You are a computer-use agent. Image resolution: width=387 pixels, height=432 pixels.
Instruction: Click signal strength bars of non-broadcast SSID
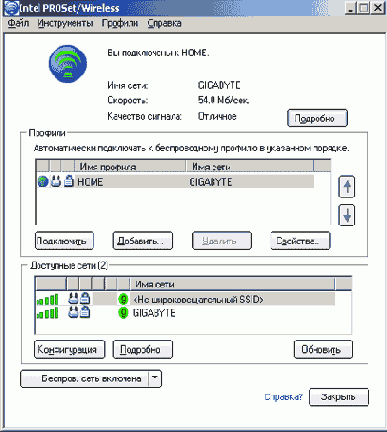[47, 299]
